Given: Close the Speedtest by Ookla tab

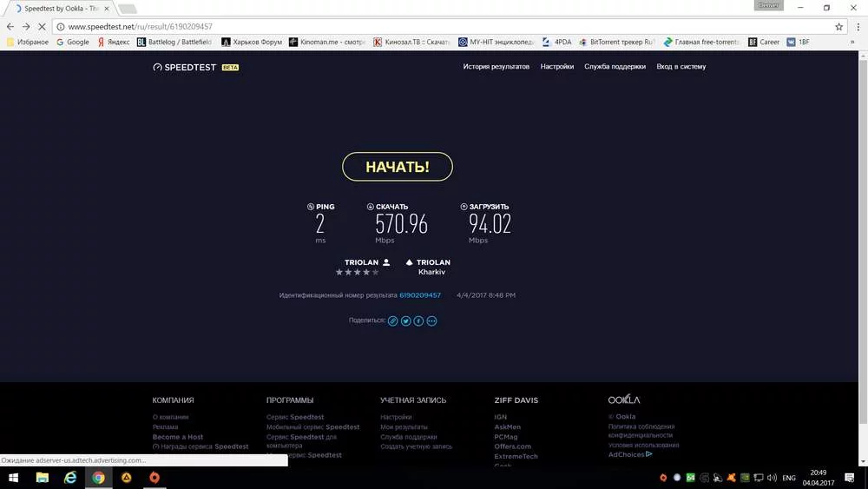Looking at the screenshot, I should coord(107,9).
